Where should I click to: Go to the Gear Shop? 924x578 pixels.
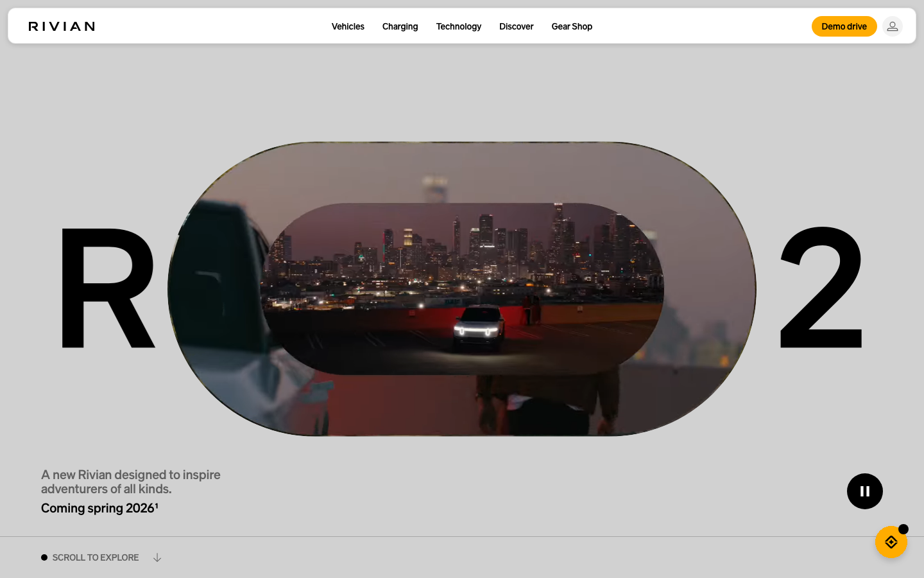[x=572, y=26]
